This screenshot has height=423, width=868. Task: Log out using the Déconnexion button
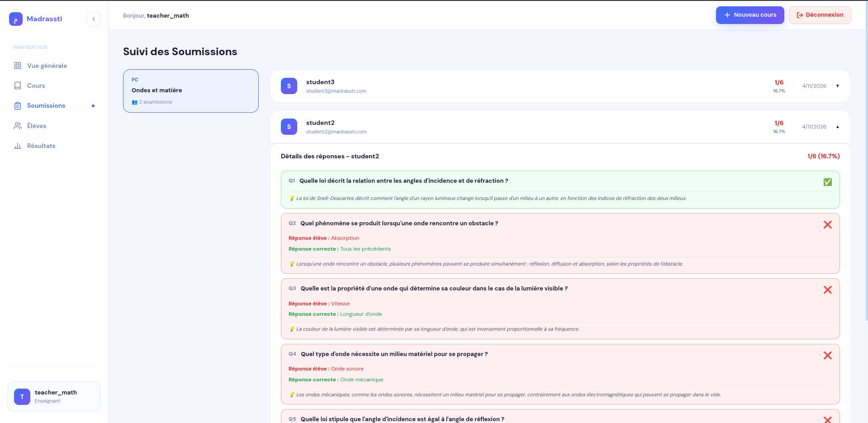coord(820,15)
